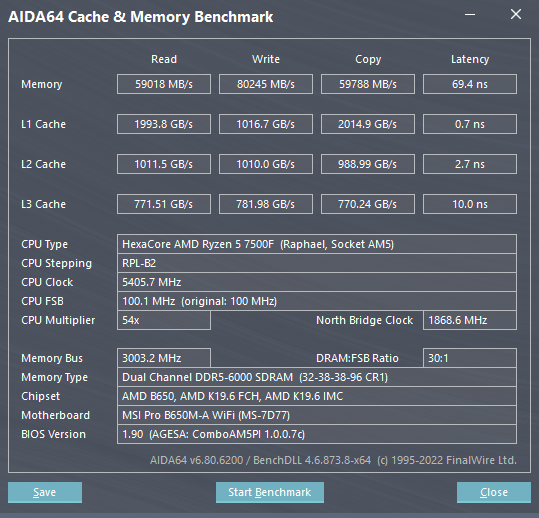The image size is (539, 518).
Task: Click the L1 Cache row label
Action: (43, 124)
